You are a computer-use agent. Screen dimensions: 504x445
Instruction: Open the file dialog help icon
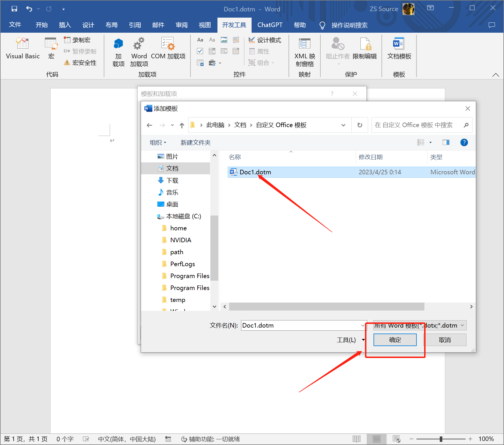[464, 142]
